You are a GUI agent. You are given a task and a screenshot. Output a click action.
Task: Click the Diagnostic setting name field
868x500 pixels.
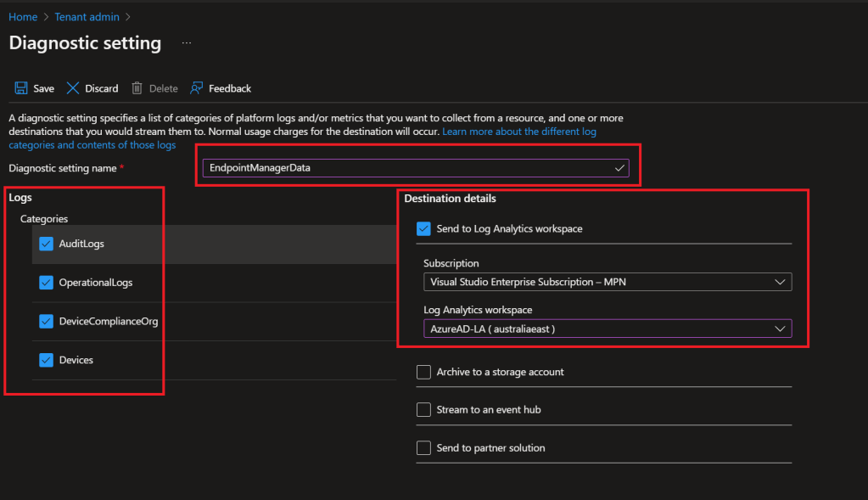point(407,168)
